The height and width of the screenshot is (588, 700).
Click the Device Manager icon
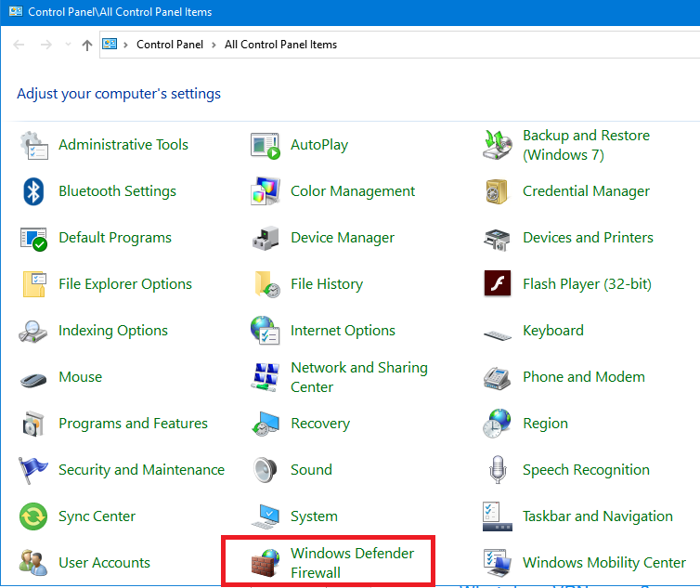pyautogui.click(x=266, y=238)
